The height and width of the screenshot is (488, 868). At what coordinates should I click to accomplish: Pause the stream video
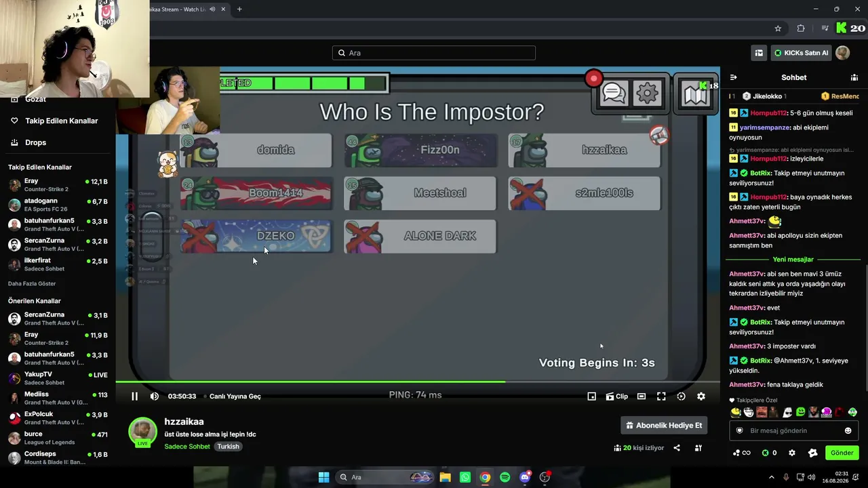tap(134, 396)
